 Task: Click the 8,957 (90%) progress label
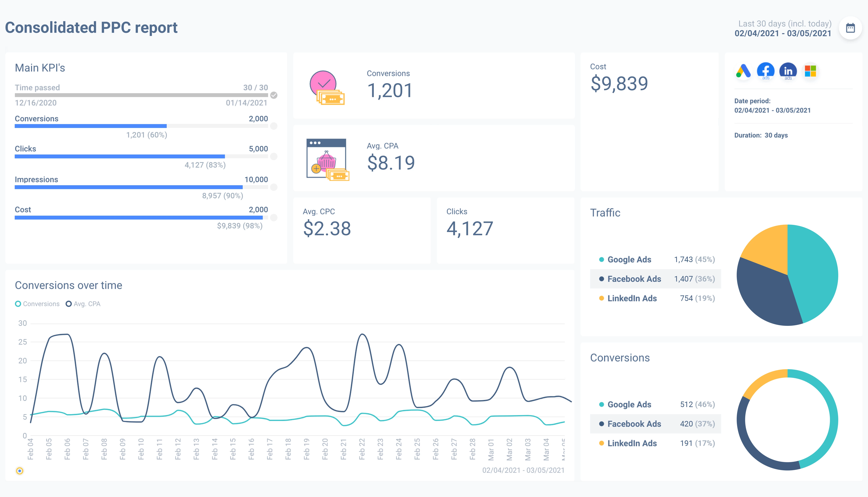pos(222,196)
